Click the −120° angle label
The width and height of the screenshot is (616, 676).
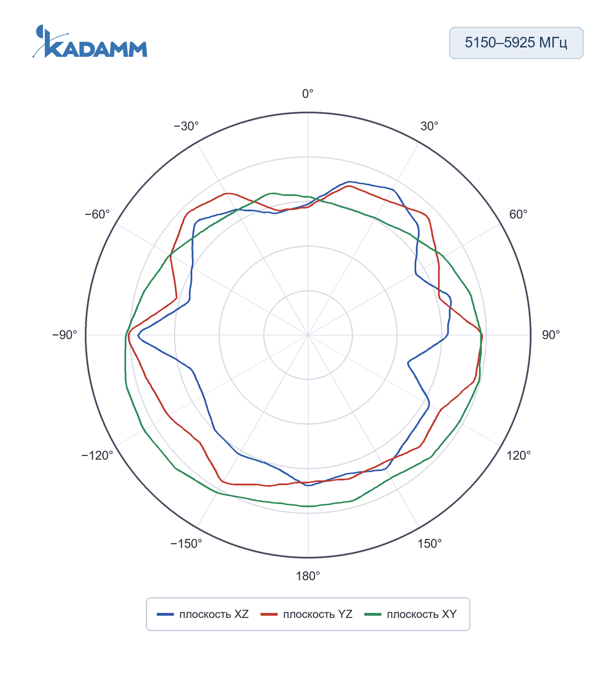[x=98, y=456]
